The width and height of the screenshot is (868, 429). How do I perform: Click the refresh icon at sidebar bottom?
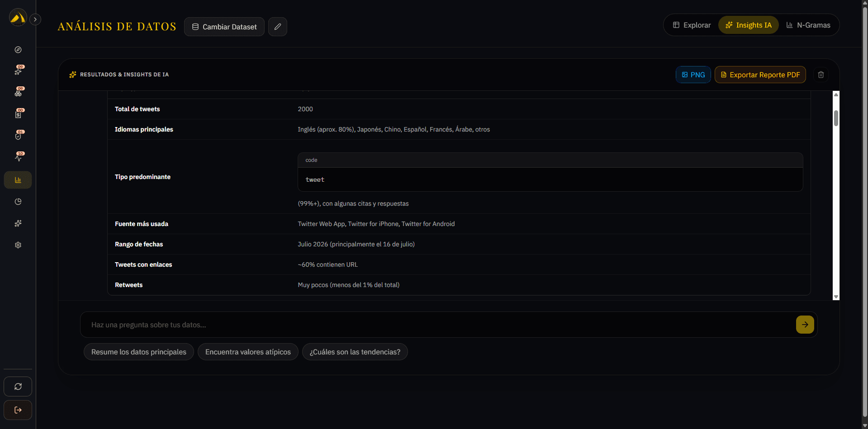click(18, 387)
